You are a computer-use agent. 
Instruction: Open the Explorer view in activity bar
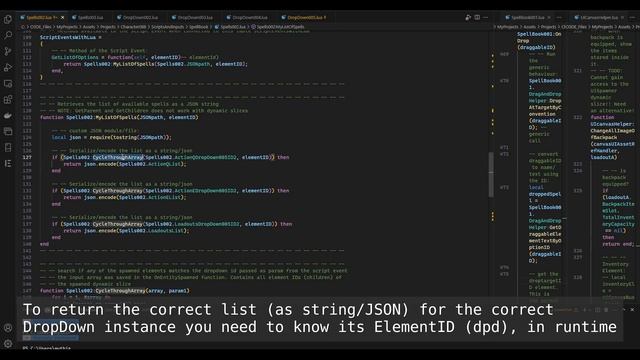coord(8,19)
